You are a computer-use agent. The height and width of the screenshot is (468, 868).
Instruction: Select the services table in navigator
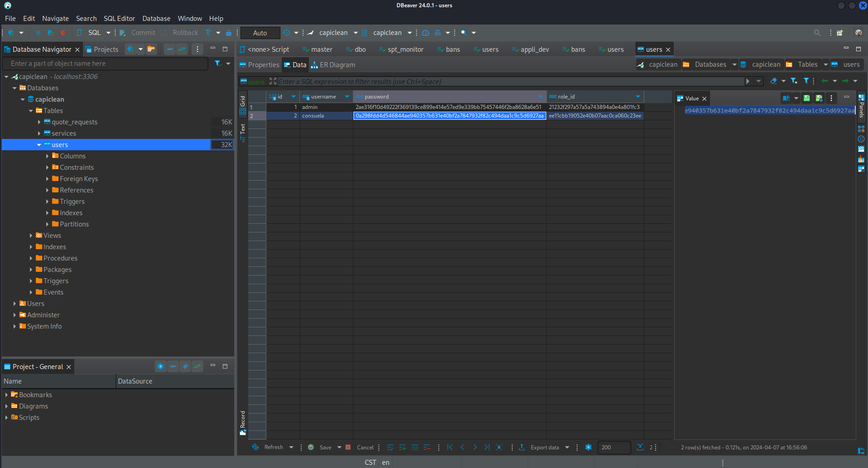point(64,133)
